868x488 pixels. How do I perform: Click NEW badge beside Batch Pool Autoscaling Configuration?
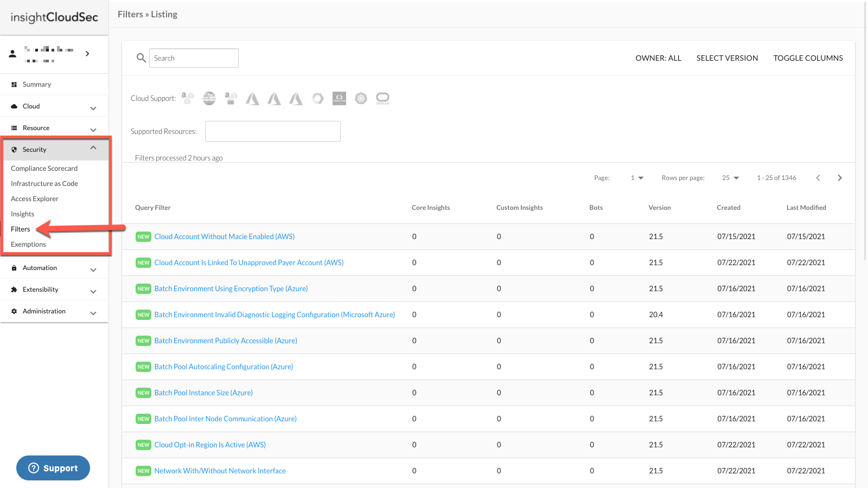(x=143, y=367)
